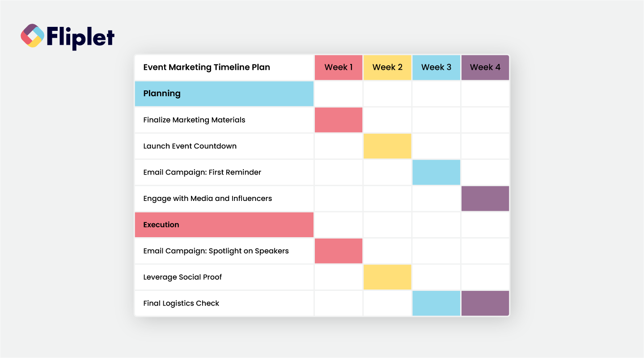Click the Fliplet logo icon

pos(33,36)
